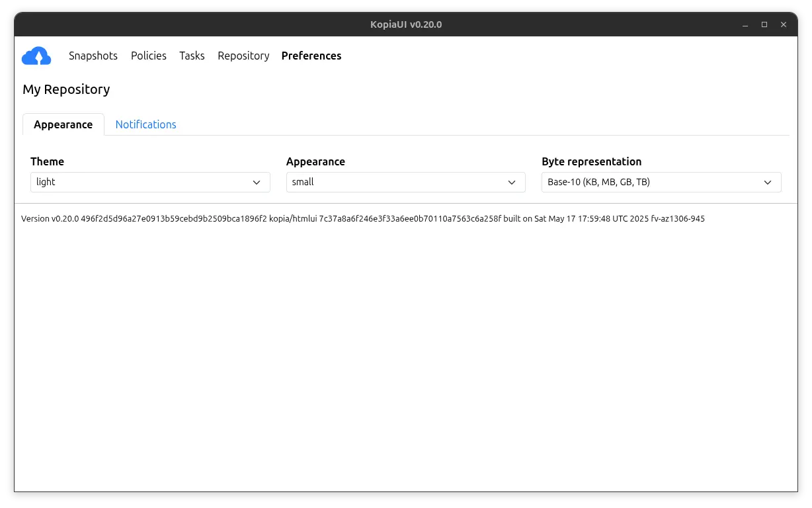Open the Snapshots page
Image resolution: width=812 pixels, height=508 pixels.
tap(93, 56)
